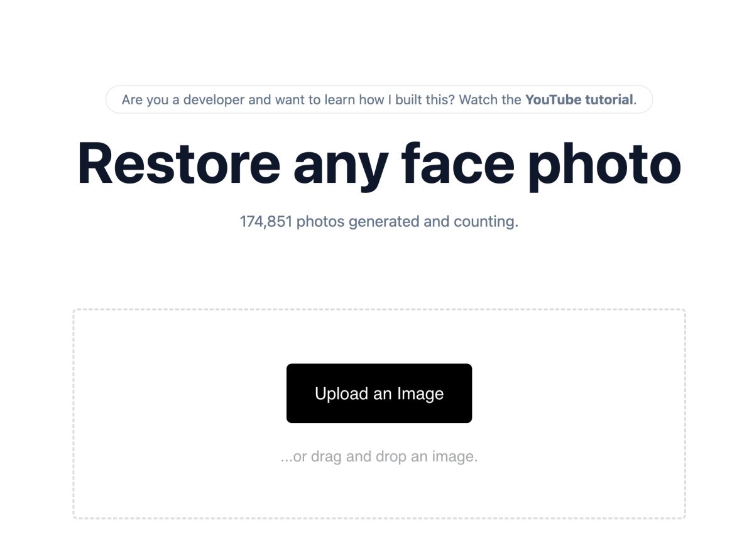Click 'Watch the' text in the banner
754x560 pixels.
pos(490,99)
